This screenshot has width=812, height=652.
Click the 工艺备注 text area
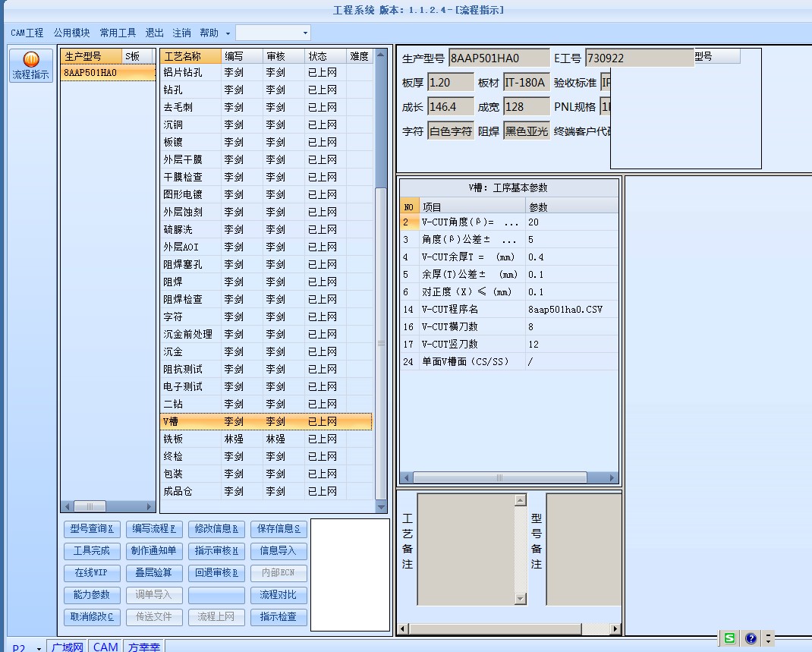pos(465,550)
